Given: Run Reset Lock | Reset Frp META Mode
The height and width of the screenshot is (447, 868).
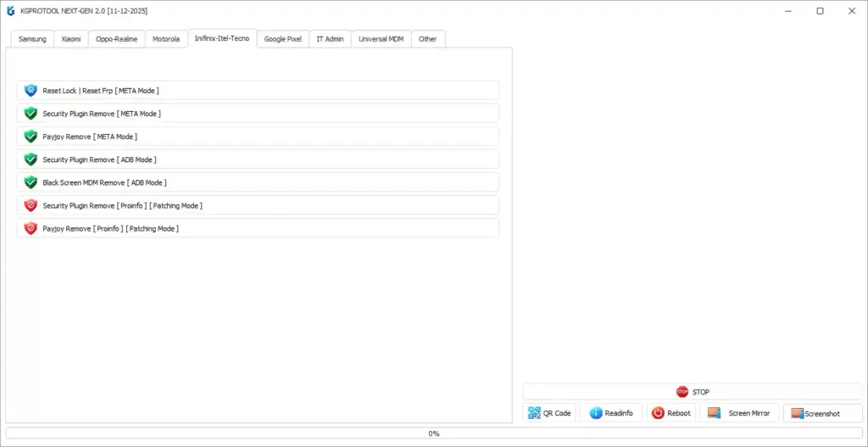Looking at the screenshot, I should [x=258, y=90].
